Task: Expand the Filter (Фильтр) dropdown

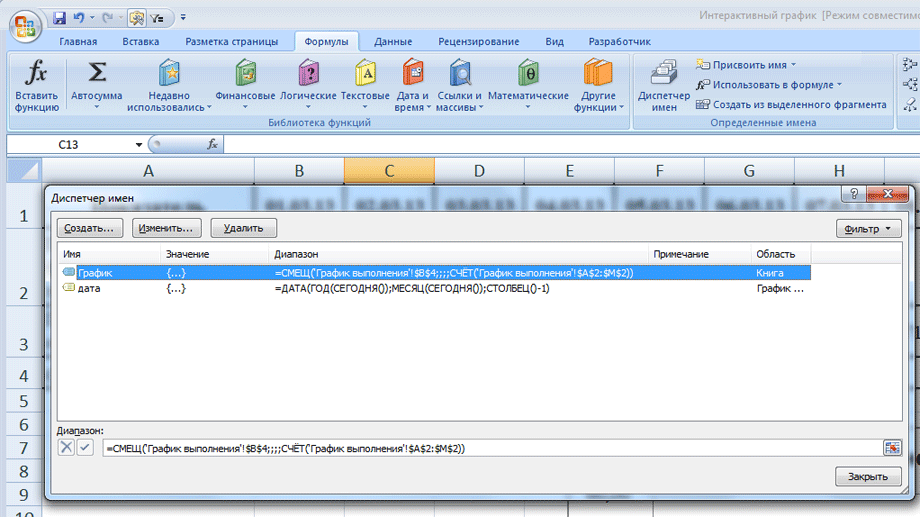Action: 866,229
